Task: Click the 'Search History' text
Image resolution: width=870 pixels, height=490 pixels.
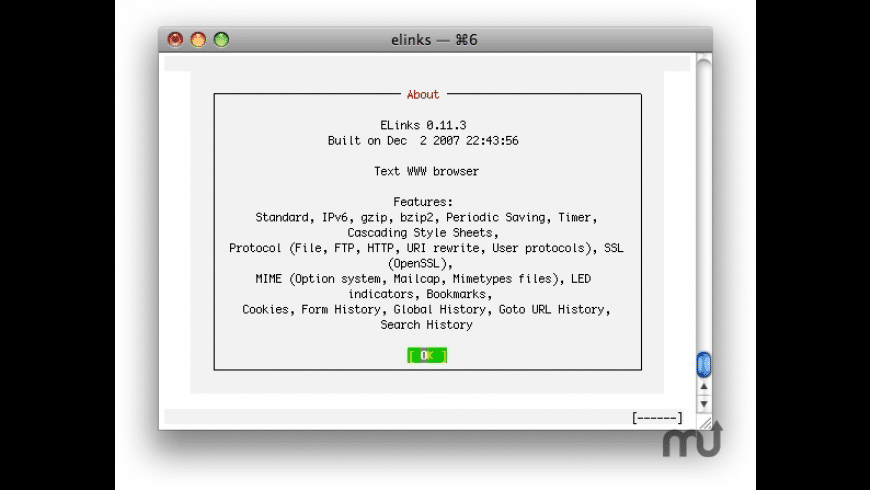Action: (426, 325)
